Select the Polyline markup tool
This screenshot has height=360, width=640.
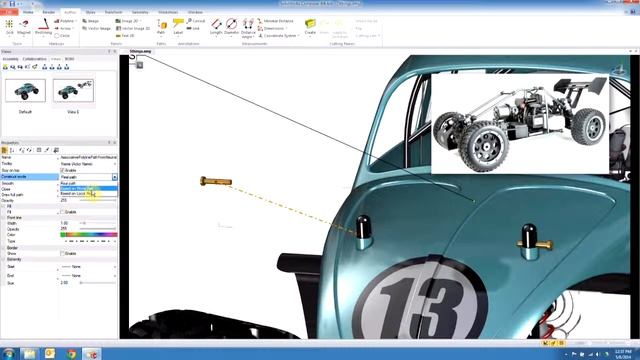click(64, 21)
